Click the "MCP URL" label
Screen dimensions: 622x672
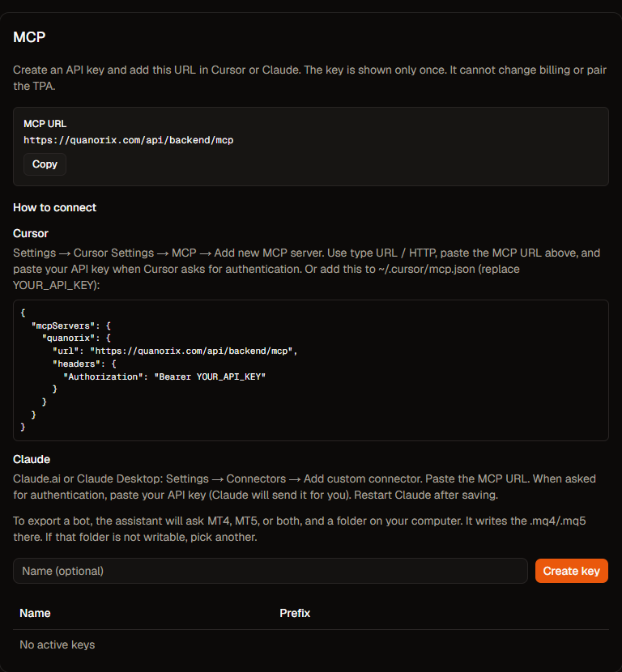(x=45, y=124)
